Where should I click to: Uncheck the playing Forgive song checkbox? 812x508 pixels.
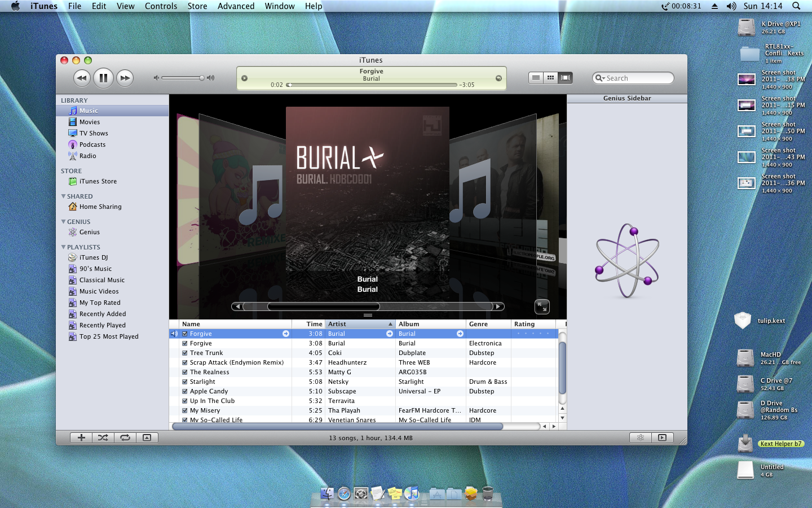(x=185, y=334)
